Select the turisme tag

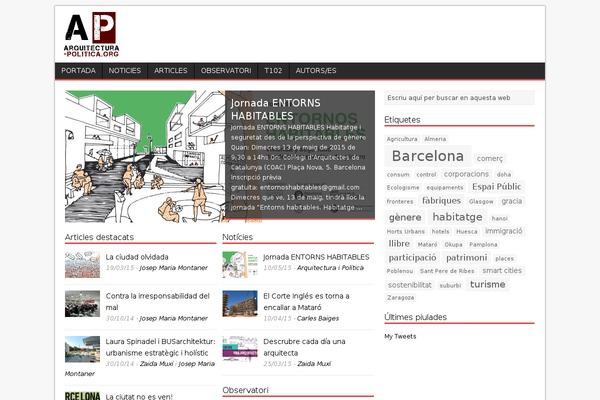[x=488, y=284]
